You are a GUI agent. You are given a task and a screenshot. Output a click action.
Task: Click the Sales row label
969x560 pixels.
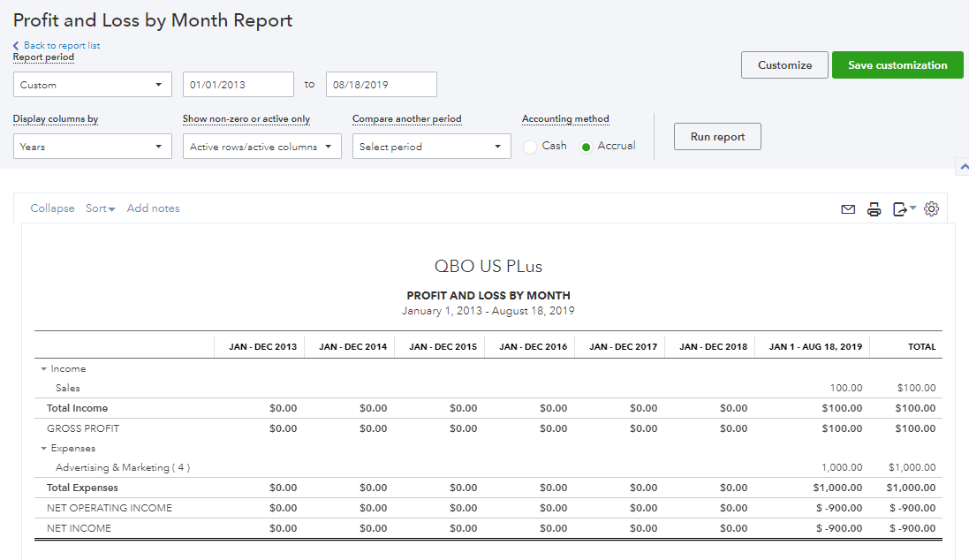pyautogui.click(x=67, y=388)
